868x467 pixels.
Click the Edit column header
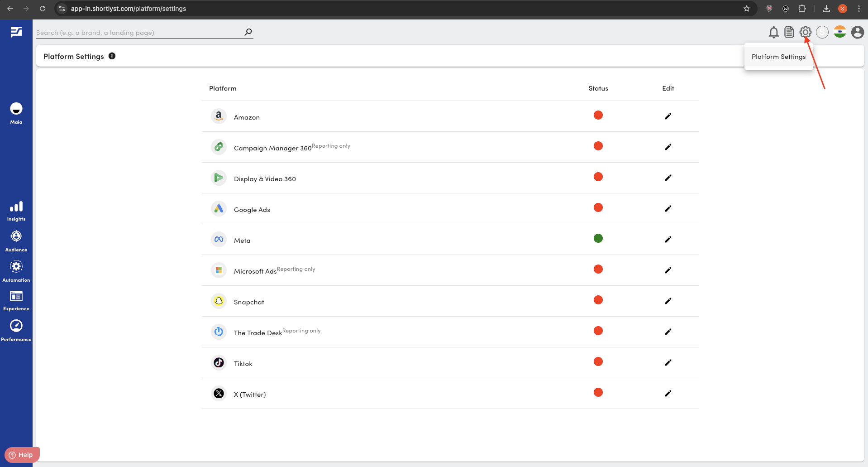(x=668, y=88)
